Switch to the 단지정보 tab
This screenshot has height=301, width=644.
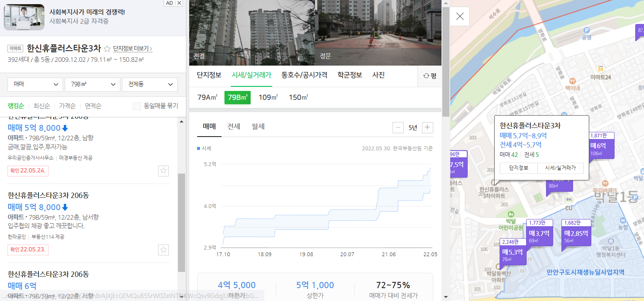pos(209,75)
